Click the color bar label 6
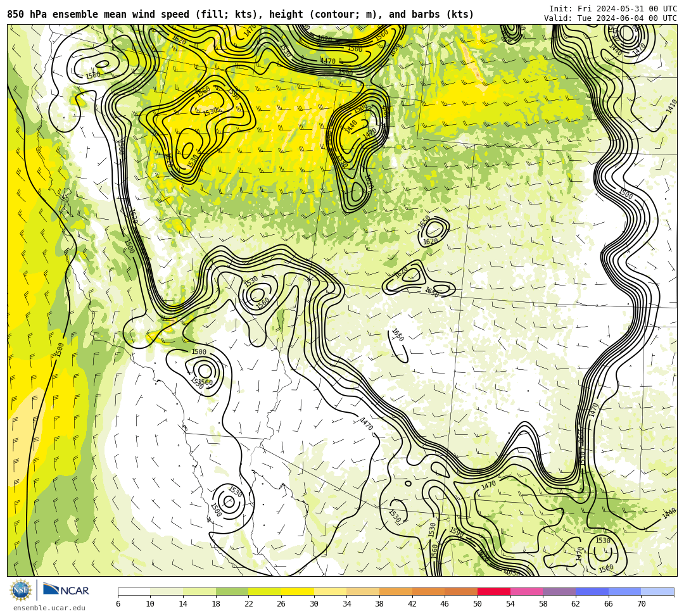The image size is (684, 616). click(118, 604)
